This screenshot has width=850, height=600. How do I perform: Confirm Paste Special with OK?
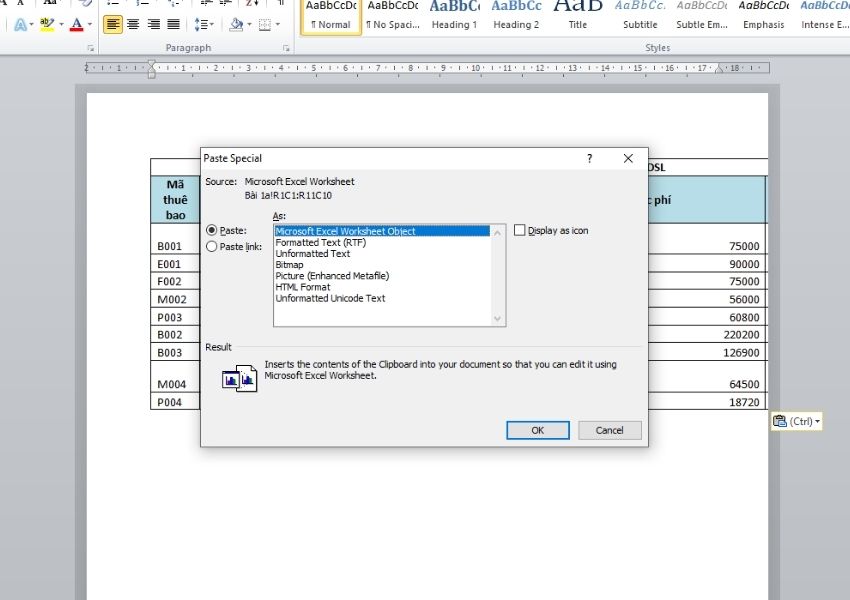(538, 430)
